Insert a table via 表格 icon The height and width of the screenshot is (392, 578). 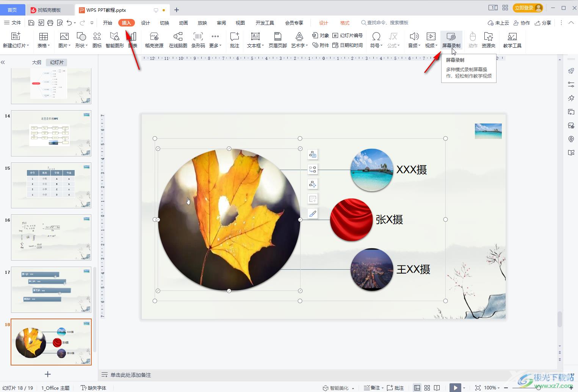44,40
